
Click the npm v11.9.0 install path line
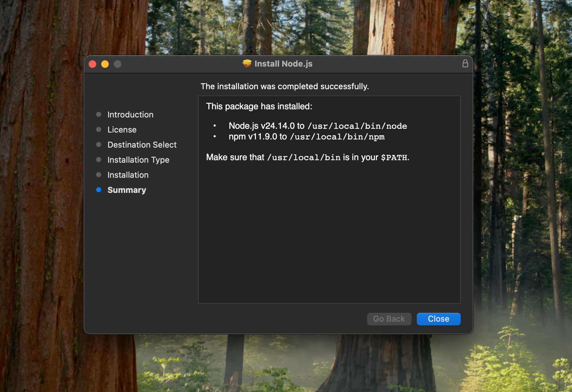[x=307, y=137]
